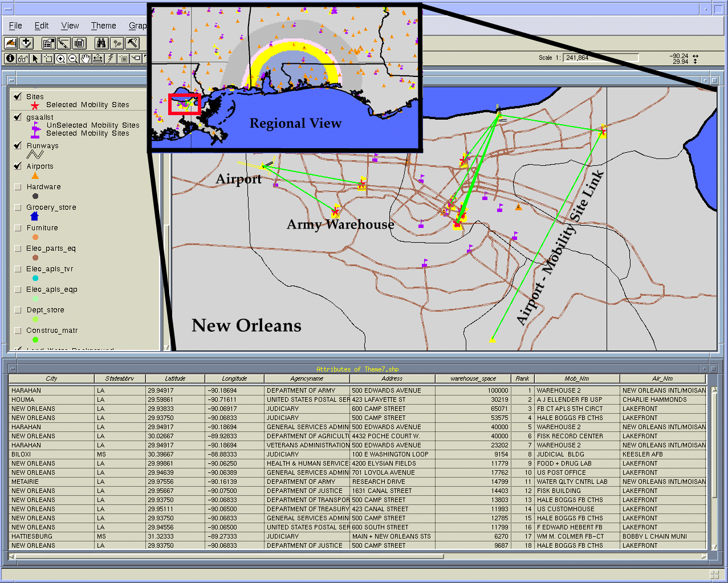The width and height of the screenshot is (728, 583).
Task: Toggle the Sites theme checkbox
Action: 18,96
